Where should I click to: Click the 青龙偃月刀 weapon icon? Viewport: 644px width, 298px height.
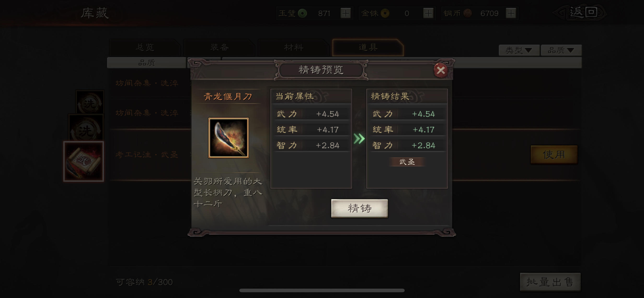[x=229, y=138]
